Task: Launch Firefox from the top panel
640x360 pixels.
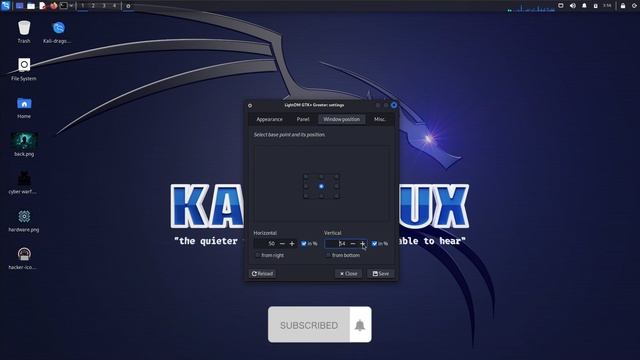Action: 53,6
